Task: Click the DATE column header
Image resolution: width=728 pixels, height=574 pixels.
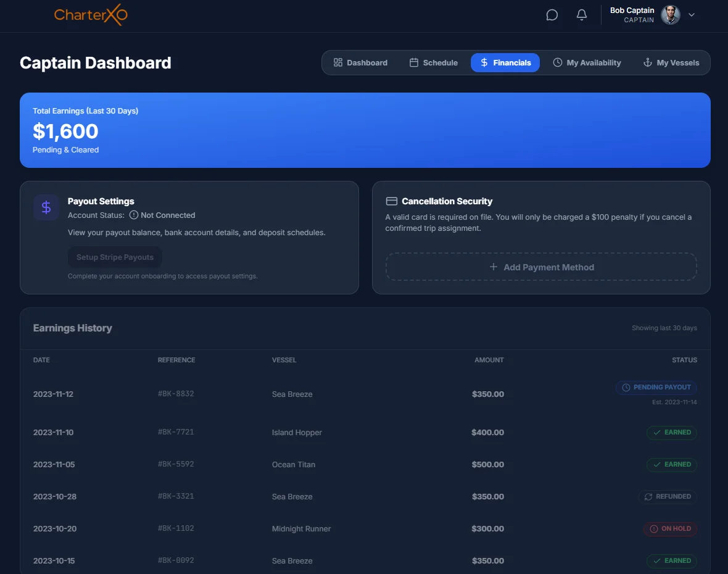Action: click(41, 360)
